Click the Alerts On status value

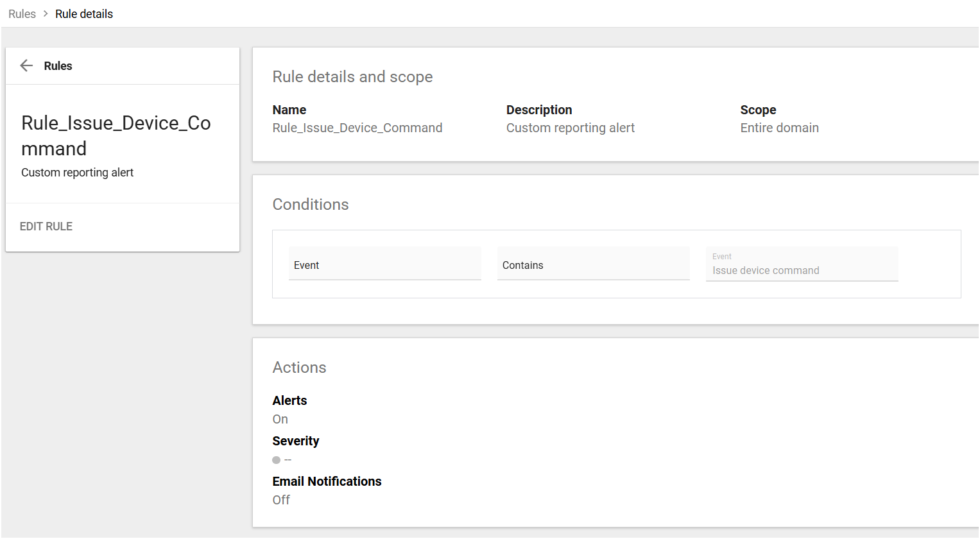click(x=280, y=419)
